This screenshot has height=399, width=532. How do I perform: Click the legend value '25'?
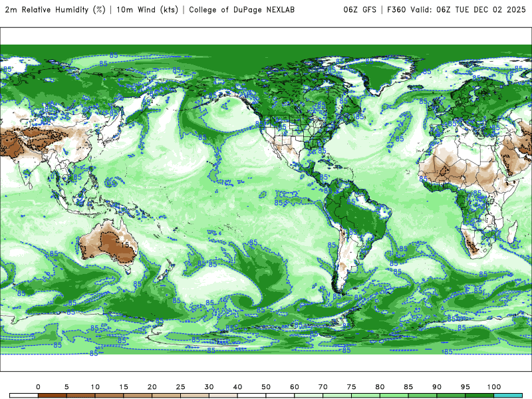(x=180, y=387)
